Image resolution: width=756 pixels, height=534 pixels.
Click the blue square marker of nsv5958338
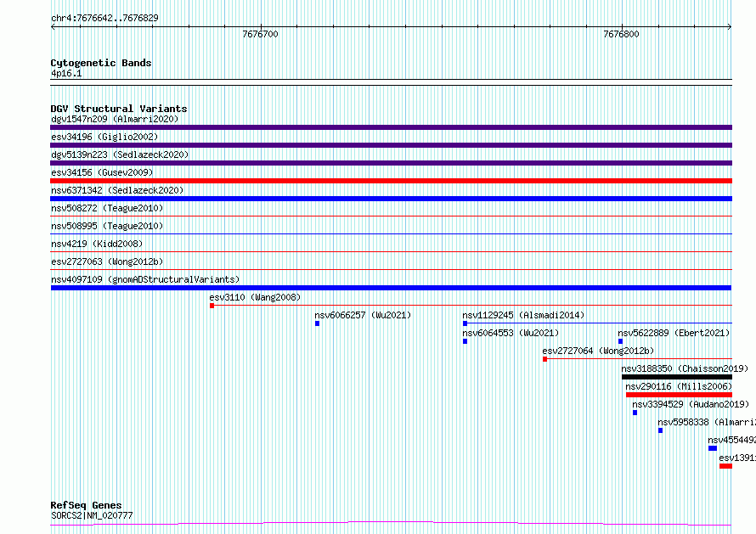[661, 430]
